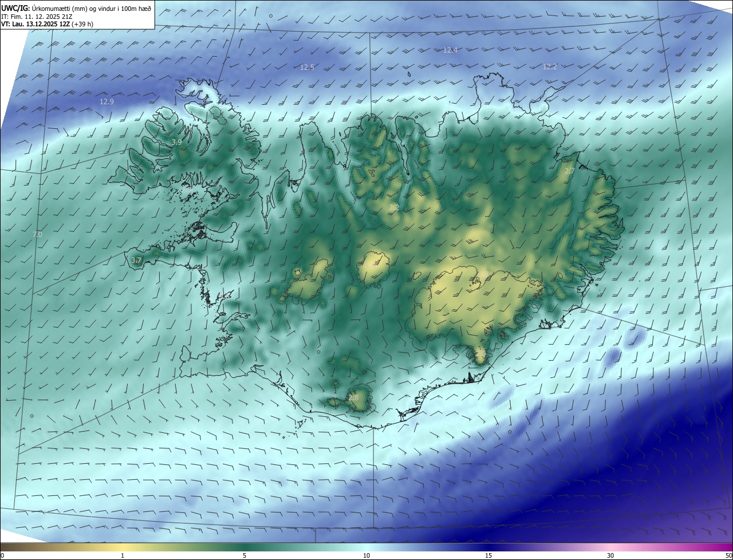The image size is (733, 560).
Task: Click the 12.9 value label on the map
Action: 107,101
